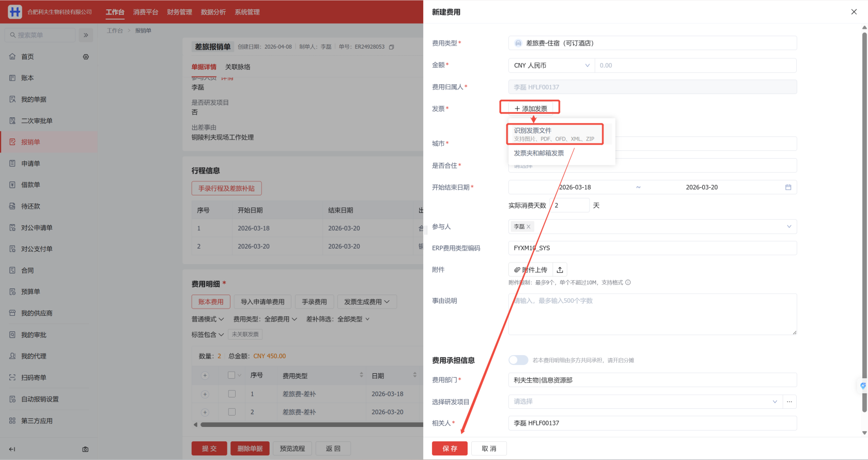
Task: Select 发票夹和邮箱发票 menu option
Action: [539, 154]
